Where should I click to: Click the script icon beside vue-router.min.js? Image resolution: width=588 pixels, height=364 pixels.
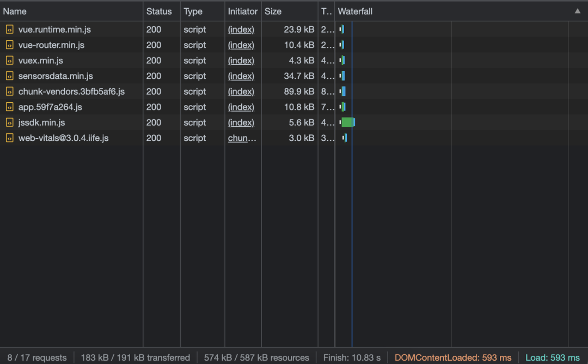point(9,45)
